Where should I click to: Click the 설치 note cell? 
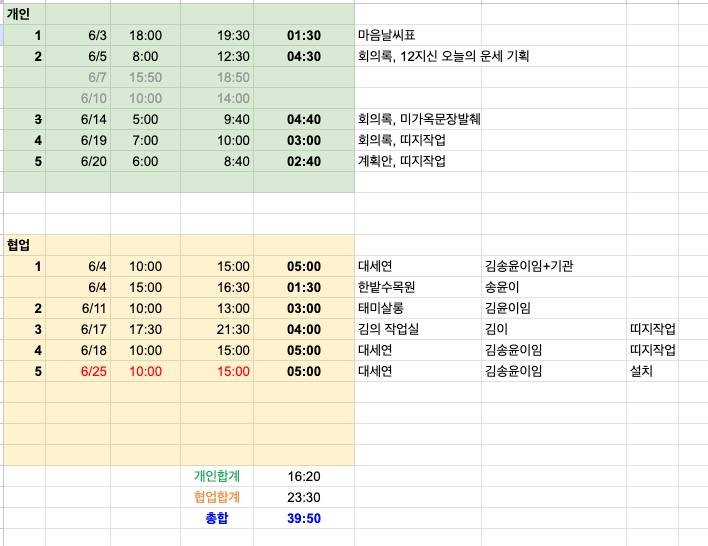pos(652,371)
